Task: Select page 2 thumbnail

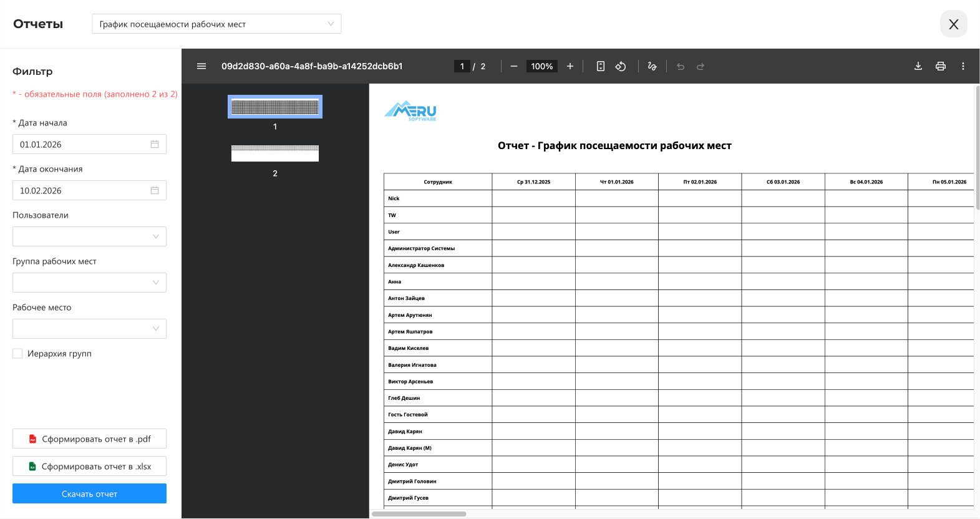Action: coord(275,153)
